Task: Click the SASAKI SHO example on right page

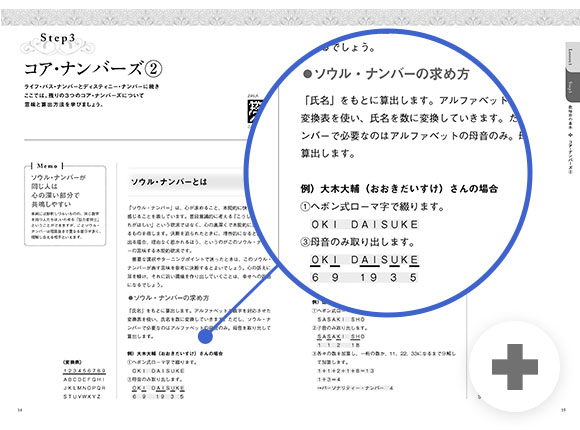Action: (x=341, y=319)
